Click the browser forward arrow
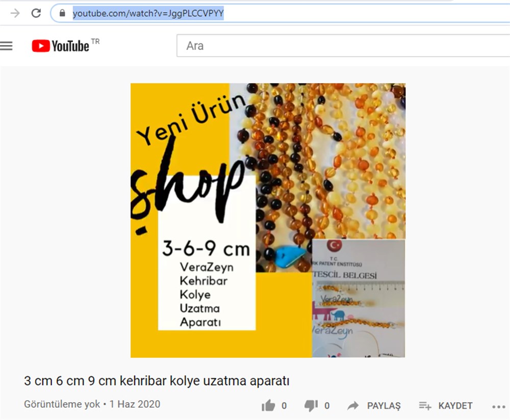The image size is (510, 420). tap(15, 13)
